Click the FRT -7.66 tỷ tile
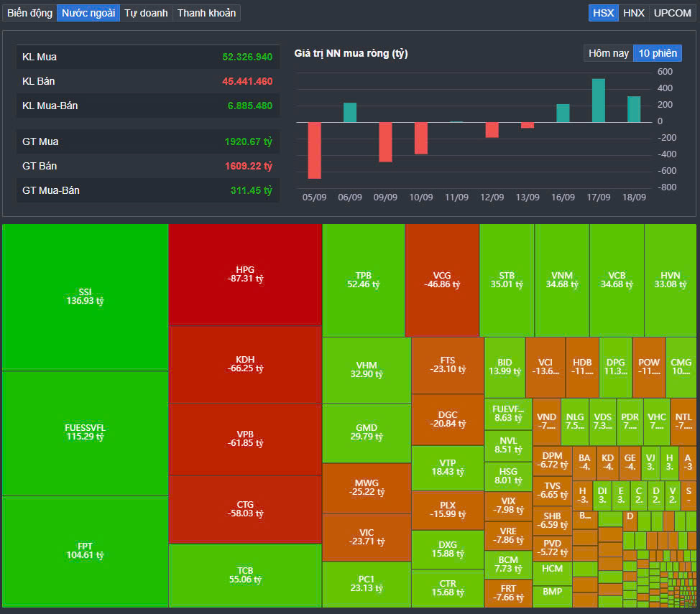Viewport: 700px width, 614px height. click(508, 593)
